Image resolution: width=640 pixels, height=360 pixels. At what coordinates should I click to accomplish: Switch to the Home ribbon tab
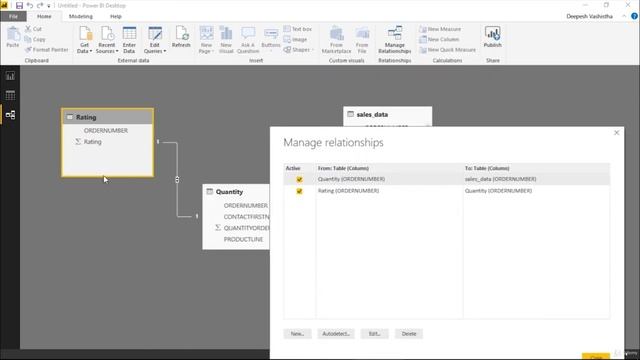coord(44,16)
